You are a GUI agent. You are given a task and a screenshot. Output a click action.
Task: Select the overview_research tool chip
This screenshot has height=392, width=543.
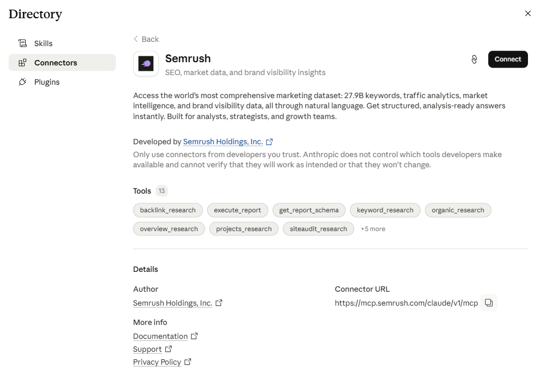coord(168,228)
